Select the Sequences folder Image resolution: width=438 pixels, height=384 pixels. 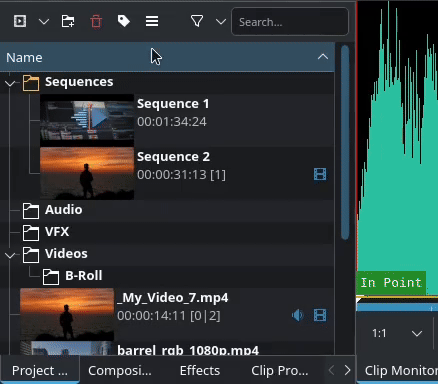[x=167, y=82]
